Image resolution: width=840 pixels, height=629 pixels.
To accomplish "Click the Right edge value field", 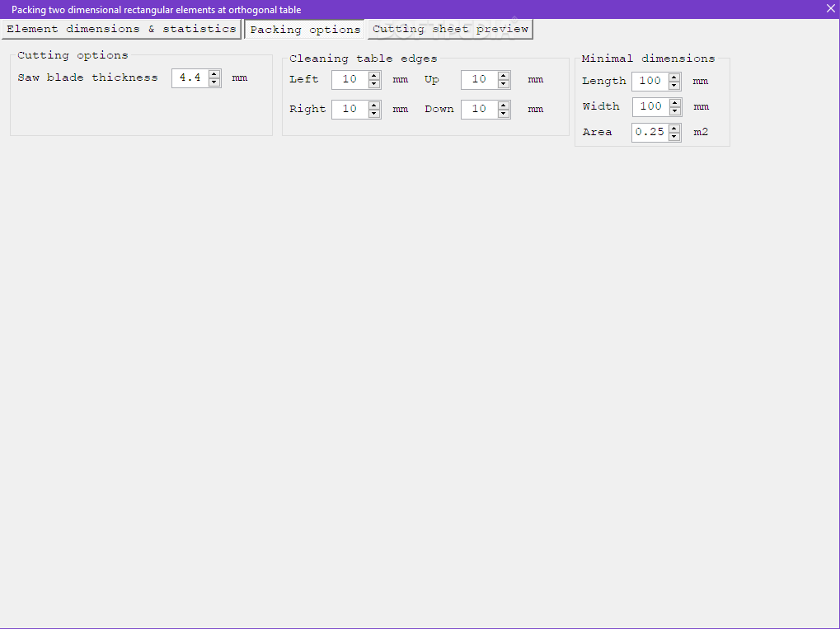I will 350,110.
